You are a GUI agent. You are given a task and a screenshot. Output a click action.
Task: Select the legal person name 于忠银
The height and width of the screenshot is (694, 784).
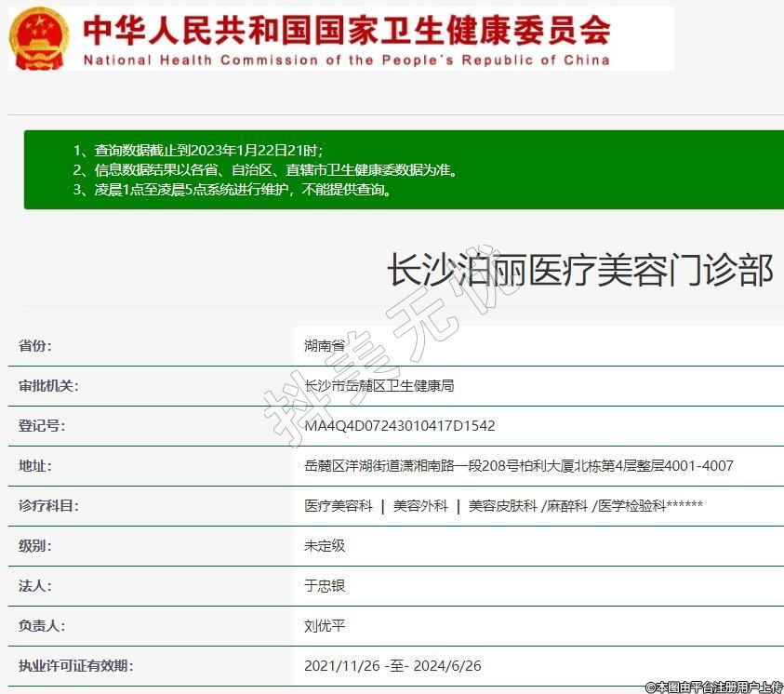pyautogui.click(x=325, y=586)
